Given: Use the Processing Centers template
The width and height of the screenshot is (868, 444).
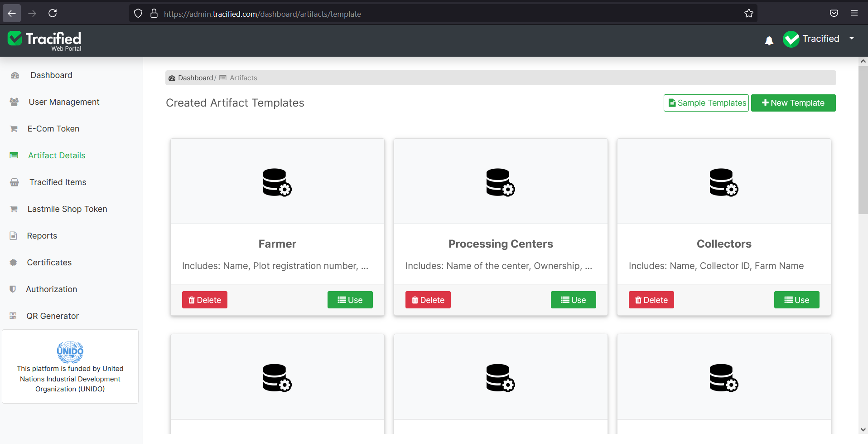Looking at the screenshot, I should point(574,300).
